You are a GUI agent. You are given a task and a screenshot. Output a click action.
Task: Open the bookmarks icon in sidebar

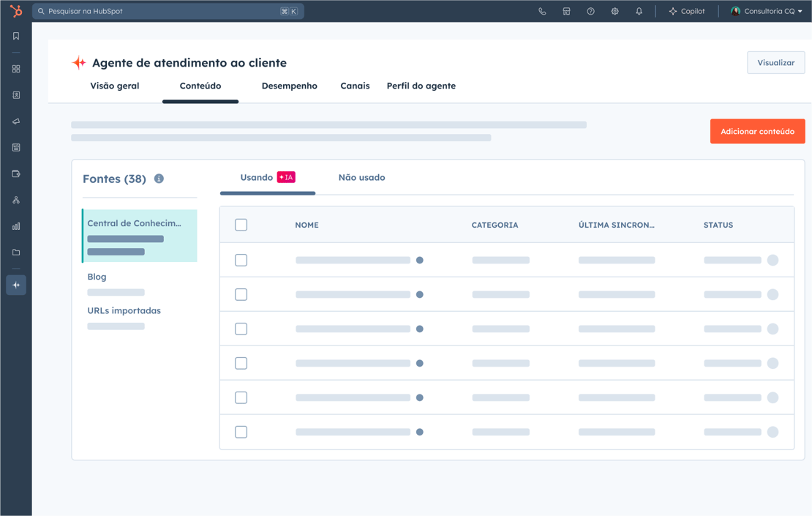[16, 36]
